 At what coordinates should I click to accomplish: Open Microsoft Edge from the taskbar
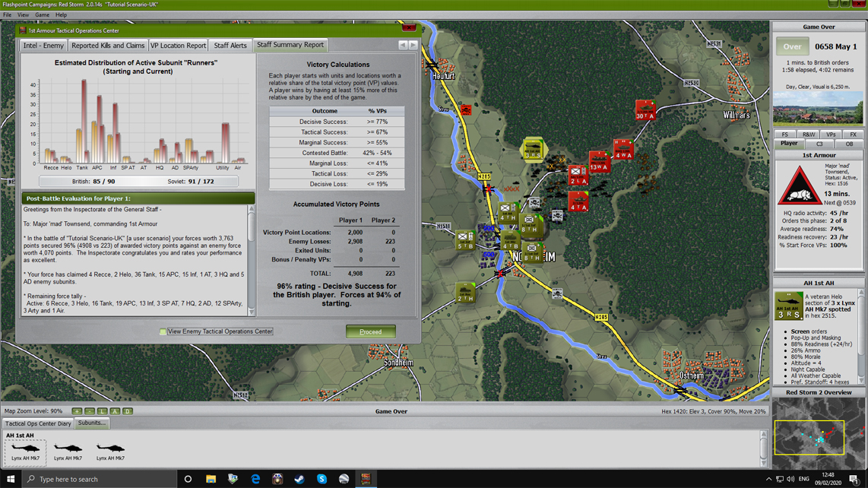[x=255, y=479]
